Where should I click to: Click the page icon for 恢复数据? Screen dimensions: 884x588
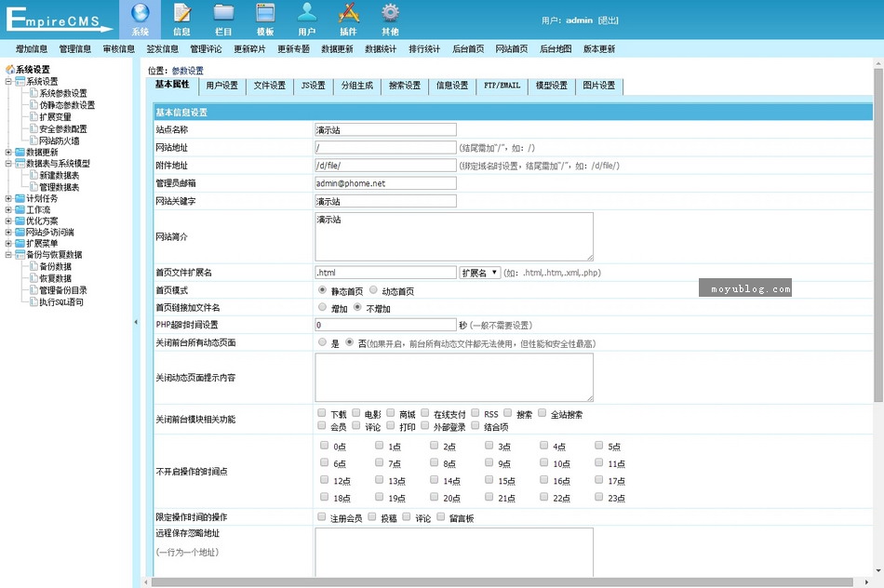(x=33, y=278)
